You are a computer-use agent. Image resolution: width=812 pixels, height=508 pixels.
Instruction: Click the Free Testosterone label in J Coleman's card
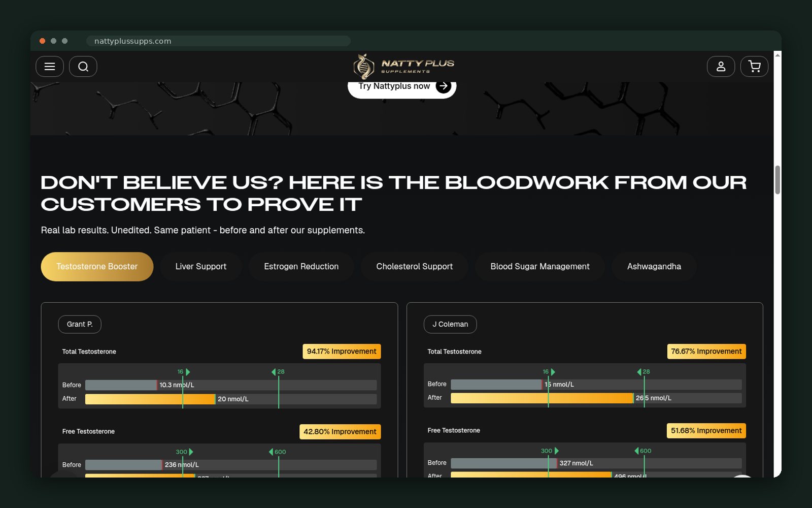[454, 431]
